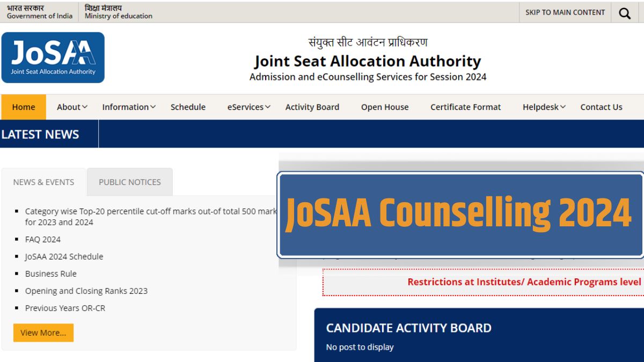Screen dimensions: 644x362
Task: Open the search magnifier icon
Action: (x=624, y=12)
